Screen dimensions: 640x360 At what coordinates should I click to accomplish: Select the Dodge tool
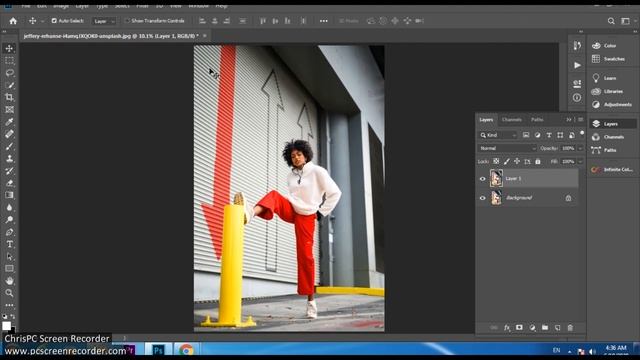click(9, 220)
